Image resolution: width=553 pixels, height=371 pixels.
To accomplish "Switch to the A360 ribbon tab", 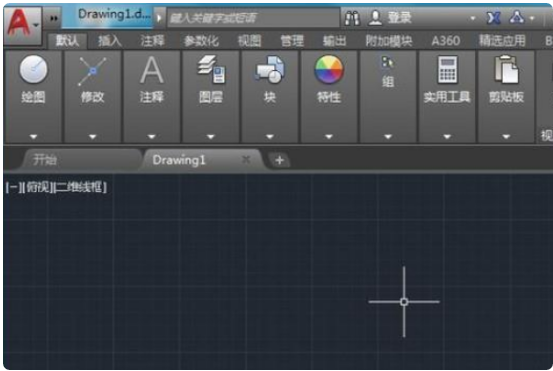I will click(446, 41).
